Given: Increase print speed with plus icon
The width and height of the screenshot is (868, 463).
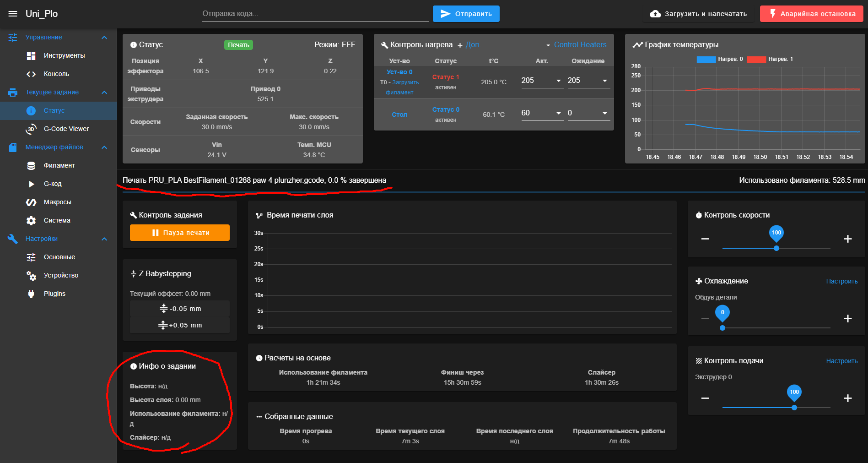Looking at the screenshot, I should pos(847,239).
